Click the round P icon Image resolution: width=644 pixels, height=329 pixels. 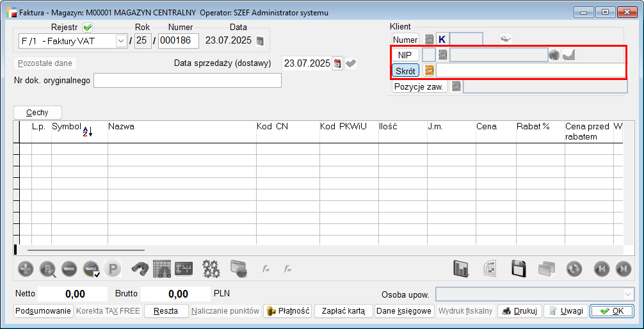point(112,269)
